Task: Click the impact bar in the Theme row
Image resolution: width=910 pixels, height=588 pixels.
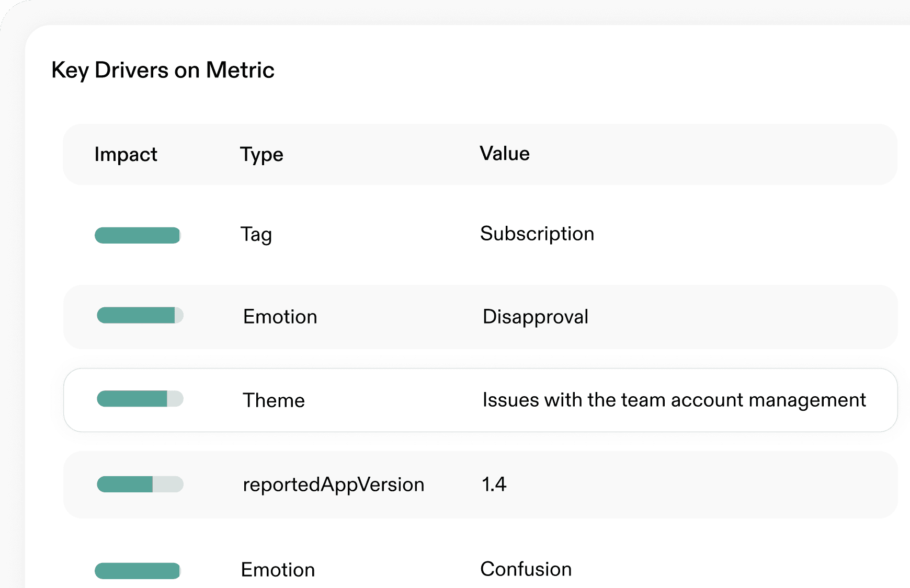Action: click(140, 399)
